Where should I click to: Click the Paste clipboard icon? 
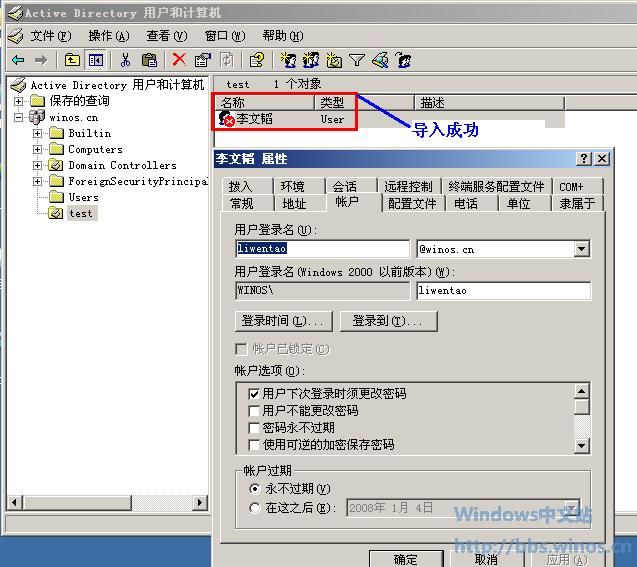149,60
